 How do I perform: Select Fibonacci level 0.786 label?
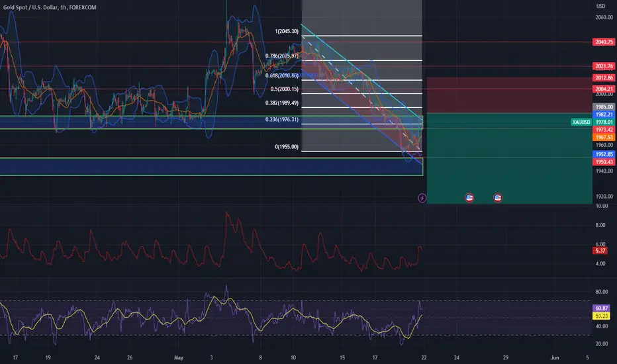282,56
